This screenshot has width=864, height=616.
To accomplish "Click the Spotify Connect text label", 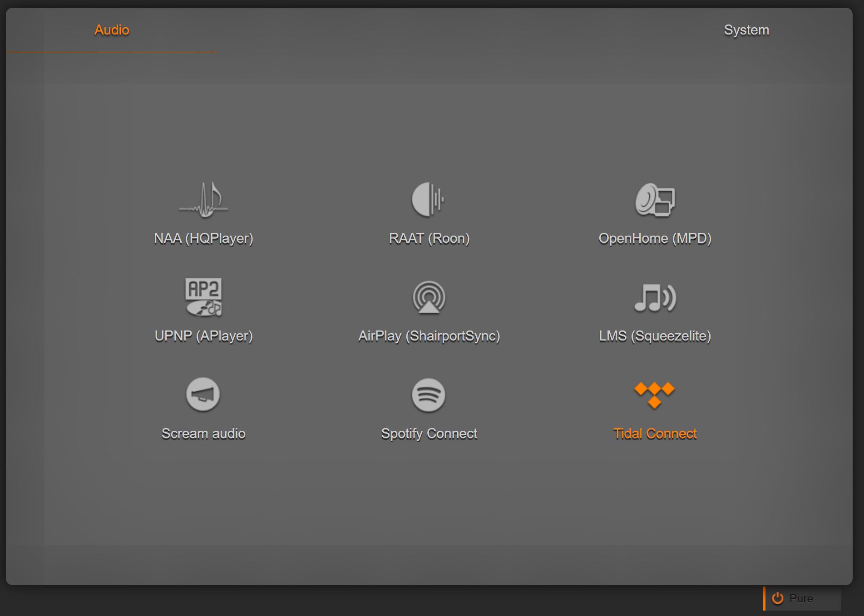I will 429,434.
